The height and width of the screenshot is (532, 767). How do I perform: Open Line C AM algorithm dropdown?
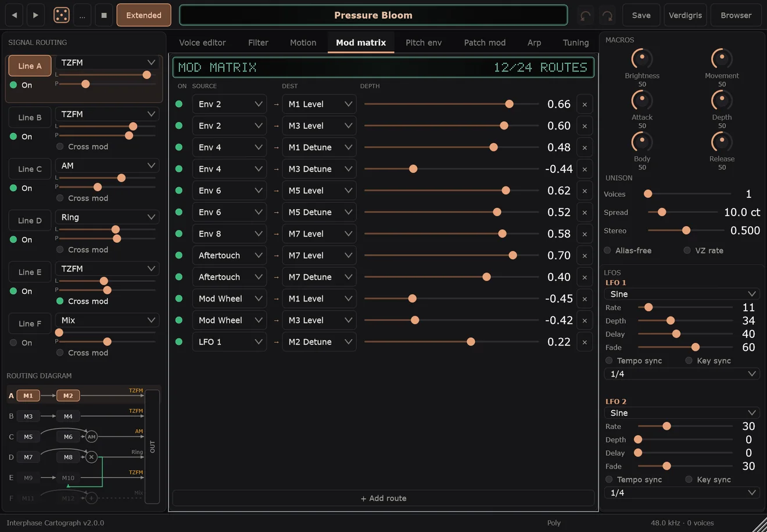(x=107, y=166)
